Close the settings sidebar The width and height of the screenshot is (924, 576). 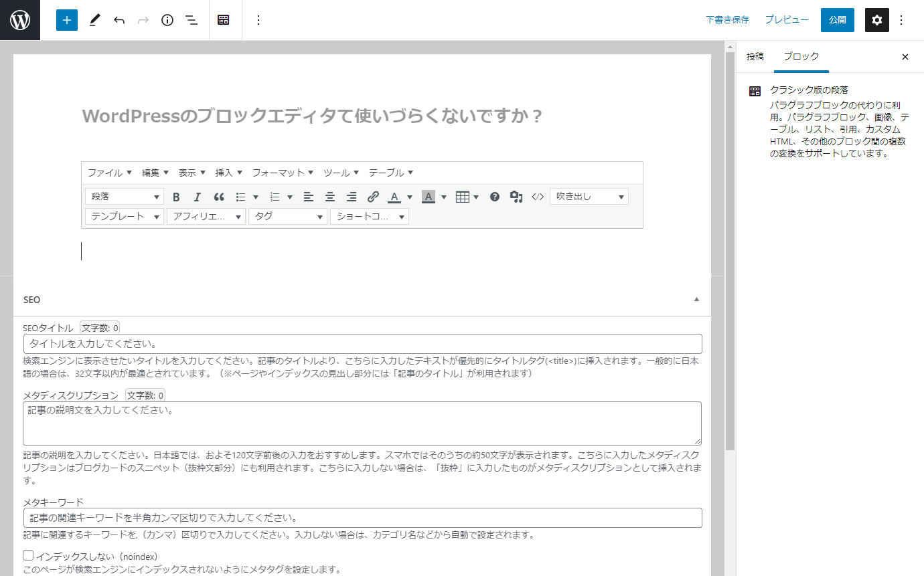pyautogui.click(x=905, y=57)
